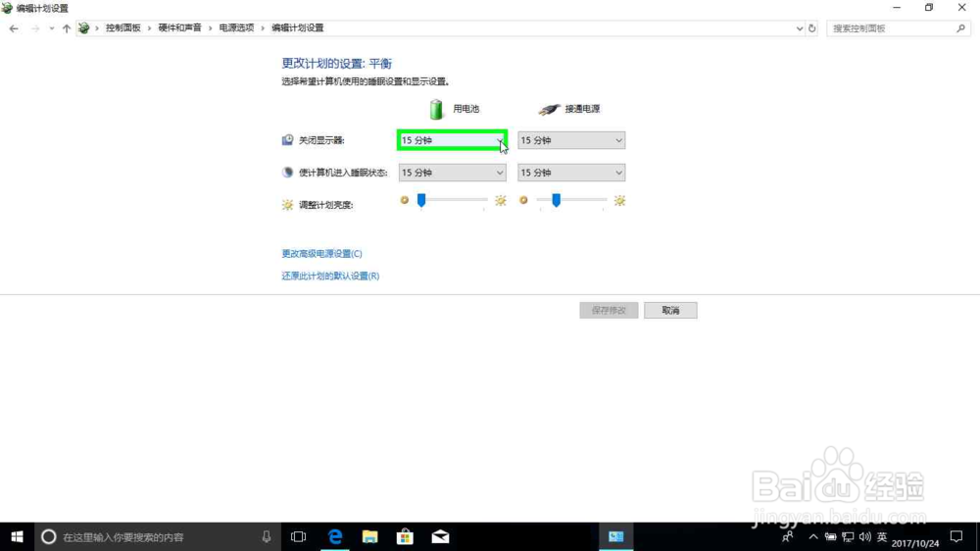Screen dimensions: 980x551
Task: Click the volume speaker tray icon
Action: coord(865,536)
